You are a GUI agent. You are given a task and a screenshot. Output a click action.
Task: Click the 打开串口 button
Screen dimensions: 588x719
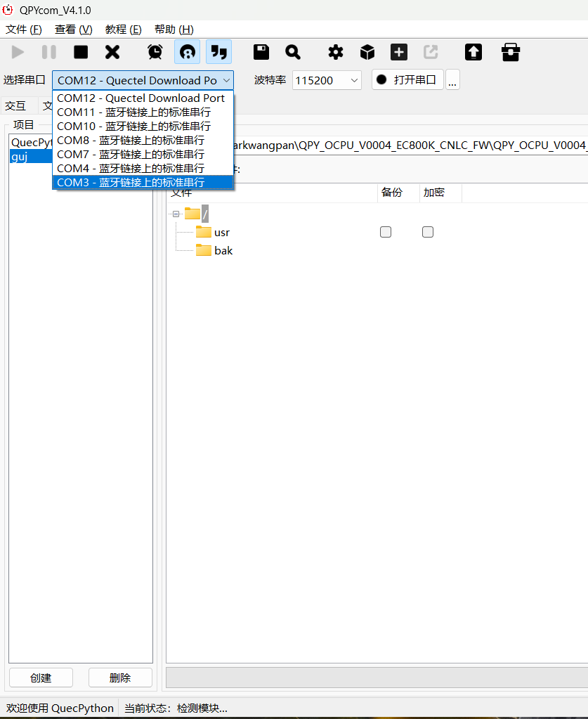(407, 80)
